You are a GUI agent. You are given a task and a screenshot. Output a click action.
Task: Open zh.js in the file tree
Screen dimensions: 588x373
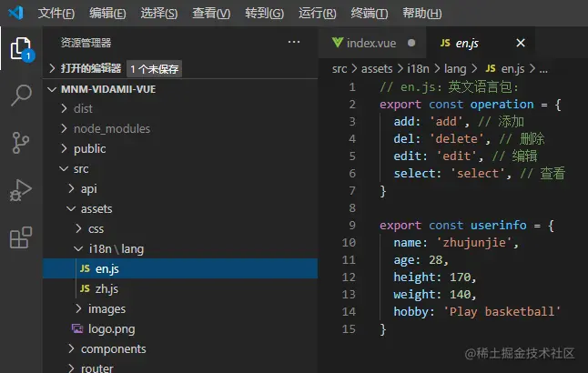tap(106, 289)
